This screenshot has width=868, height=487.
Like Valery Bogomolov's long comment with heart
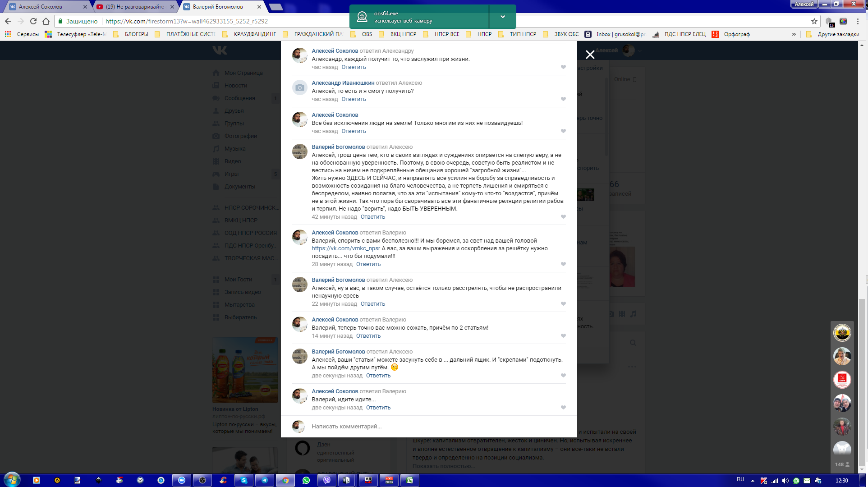click(x=563, y=217)
